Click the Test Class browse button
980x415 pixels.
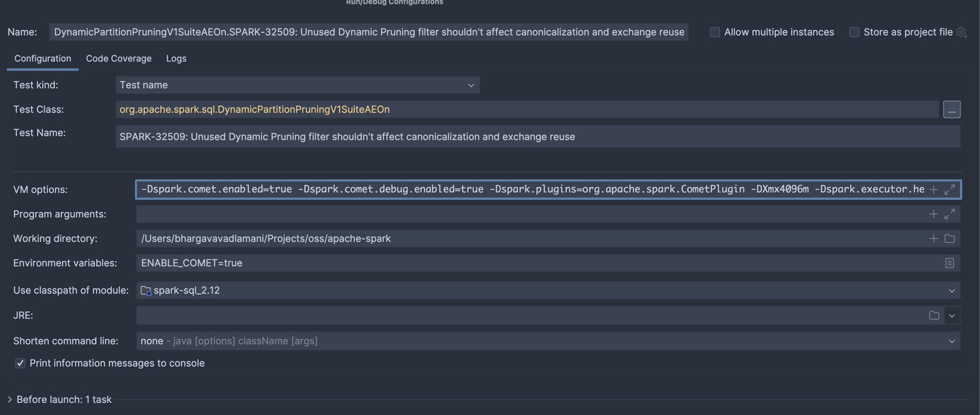(952, 109)
